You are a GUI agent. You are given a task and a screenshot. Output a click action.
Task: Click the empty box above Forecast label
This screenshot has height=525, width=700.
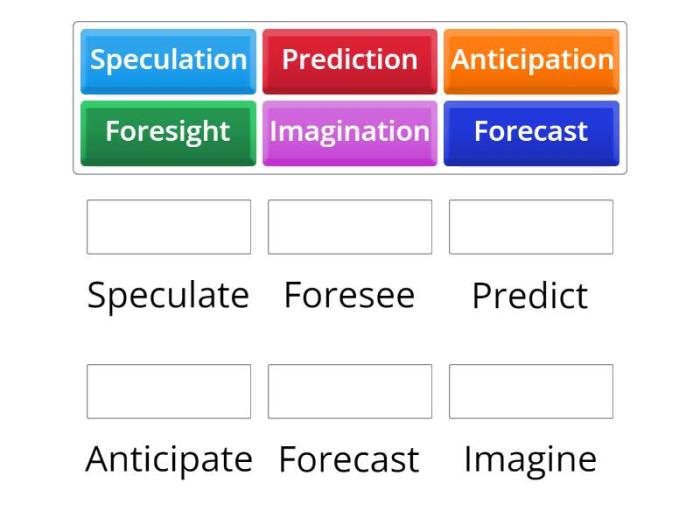point(350,392)
